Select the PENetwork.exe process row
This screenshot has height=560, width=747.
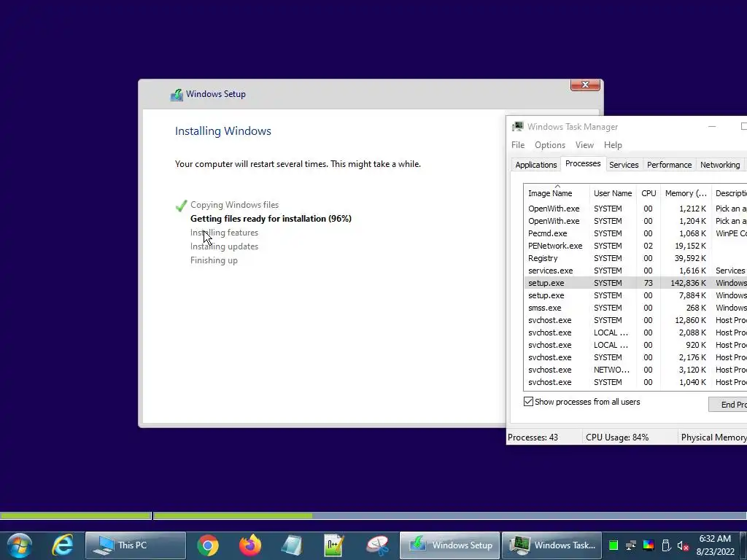(635, 246)
